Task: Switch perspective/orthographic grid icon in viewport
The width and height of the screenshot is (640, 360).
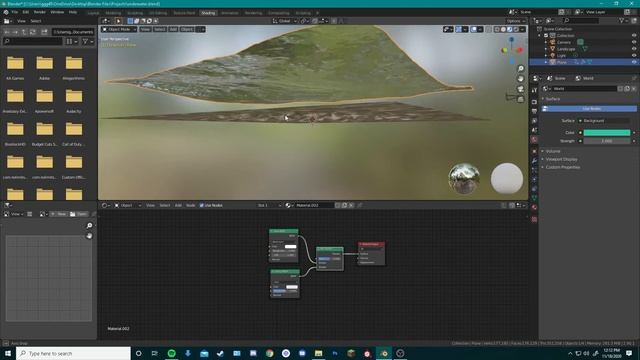Action: [520, 99]
